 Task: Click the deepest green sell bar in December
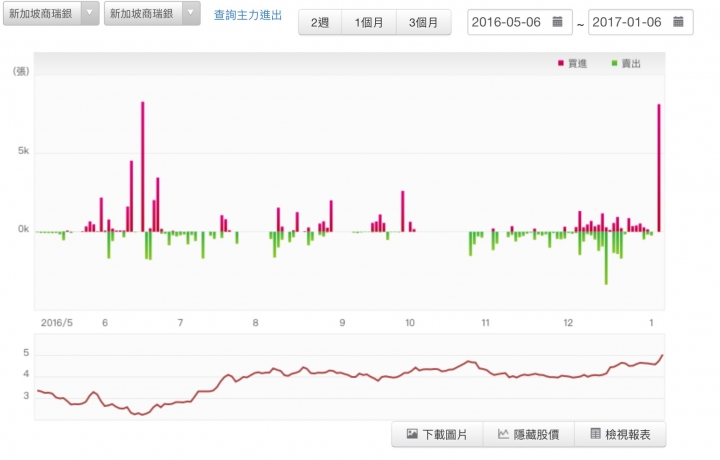(606, 258)
